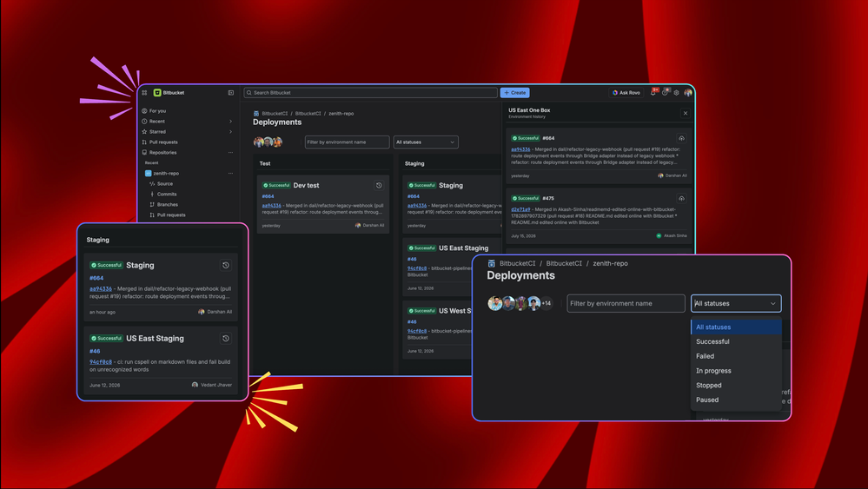Choose Stopped from the status list
868x489 pixels.
(736, 385)
